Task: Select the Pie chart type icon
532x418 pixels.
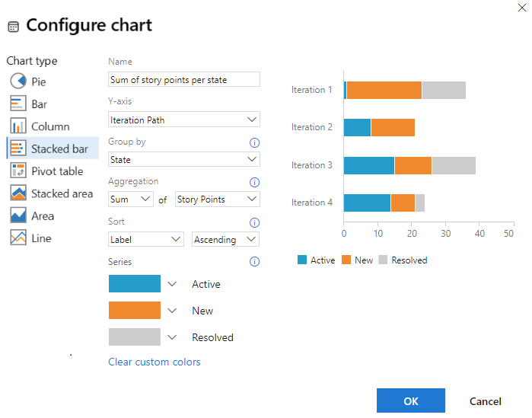Action: 18,81
